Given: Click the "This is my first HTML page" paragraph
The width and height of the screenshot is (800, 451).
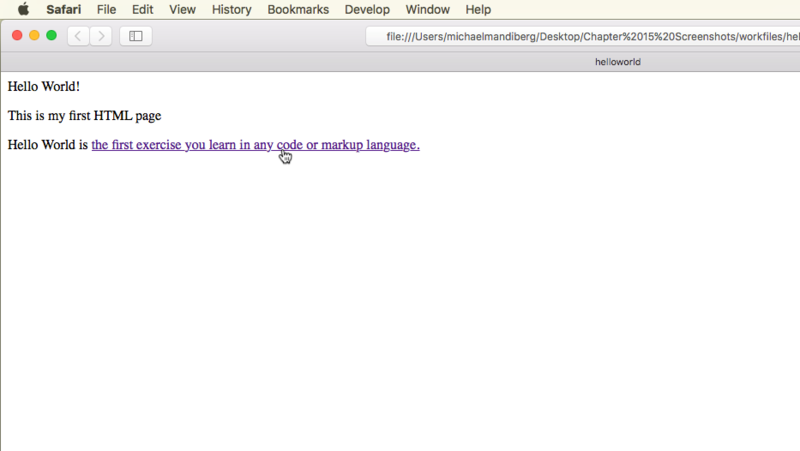Looking at the screenshot, I should [84, 116].
